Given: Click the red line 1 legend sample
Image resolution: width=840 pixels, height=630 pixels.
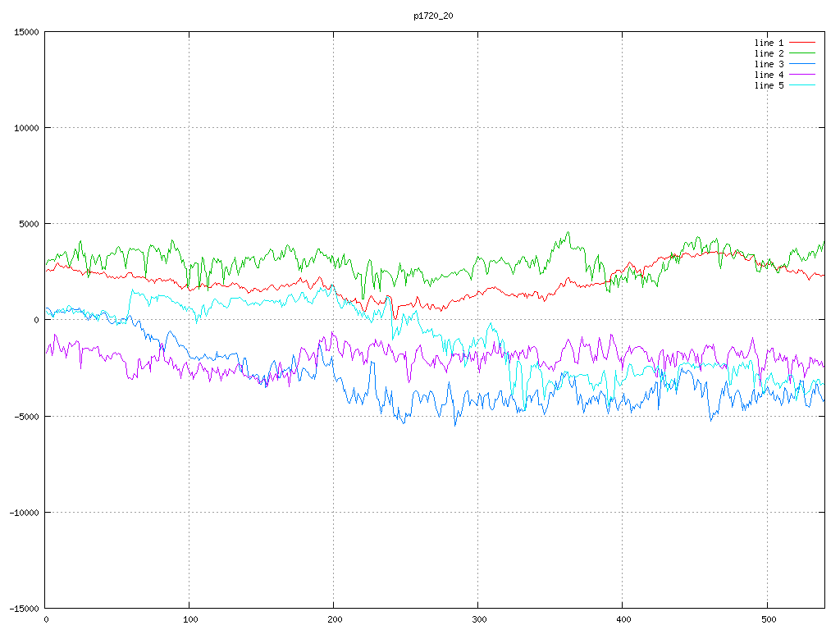Looking at the screenshot, I should (802, 43).
